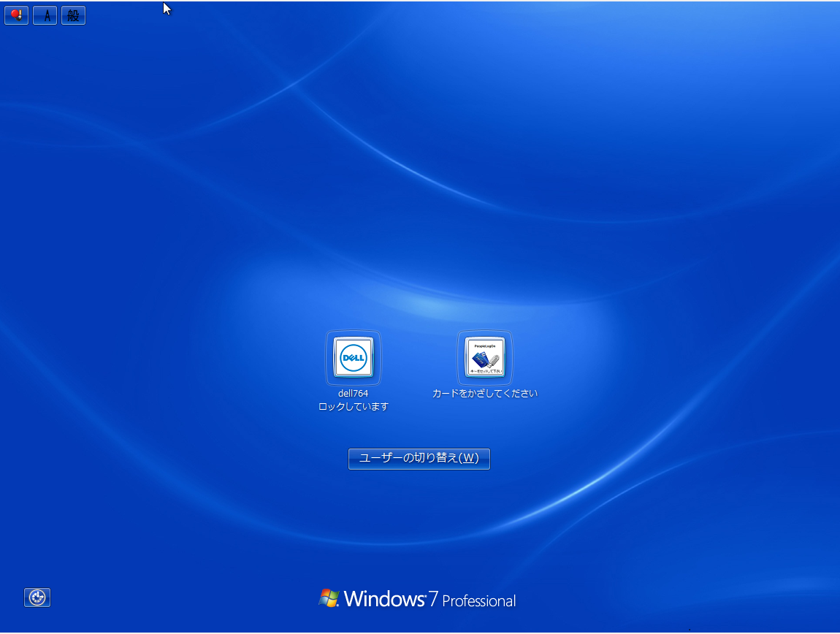The width and height of the screenshot is (840, 634).
Task: Click the dell764 username label
Action: click(x=353, y=393)
